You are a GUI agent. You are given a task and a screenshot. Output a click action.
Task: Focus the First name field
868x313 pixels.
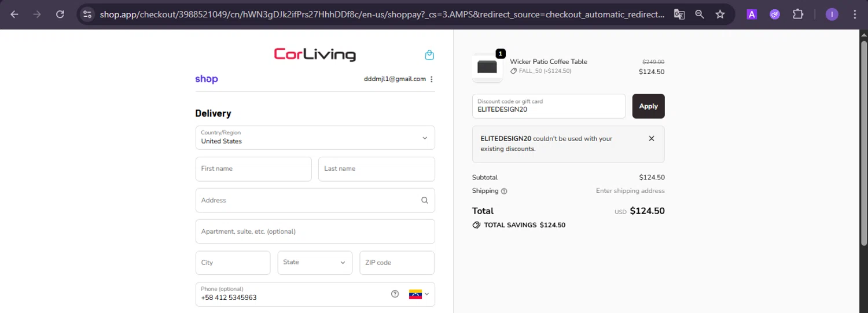click(253, 169)
